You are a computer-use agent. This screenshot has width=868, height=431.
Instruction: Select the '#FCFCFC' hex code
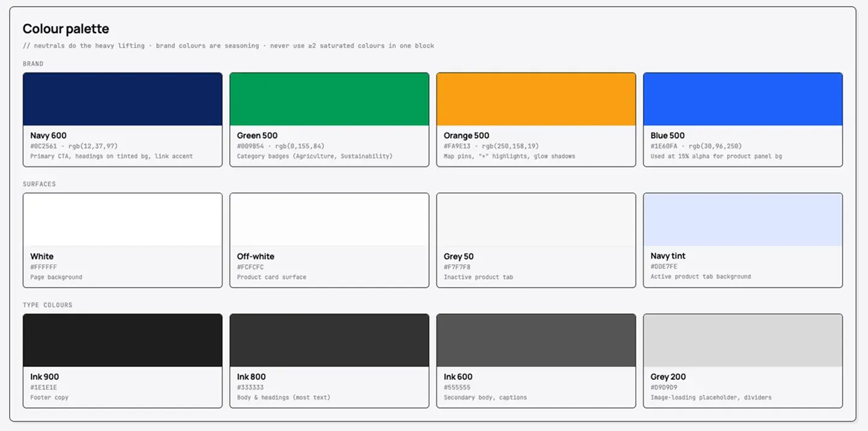tap(250, 267)
